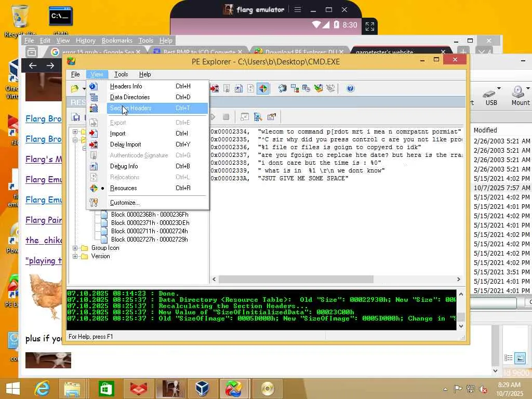The height and width of the screenshot is (399, 532).
Task: Open the Disassembler chip toolbar icon
Action: pyautogui.click(x=282, y=88)
